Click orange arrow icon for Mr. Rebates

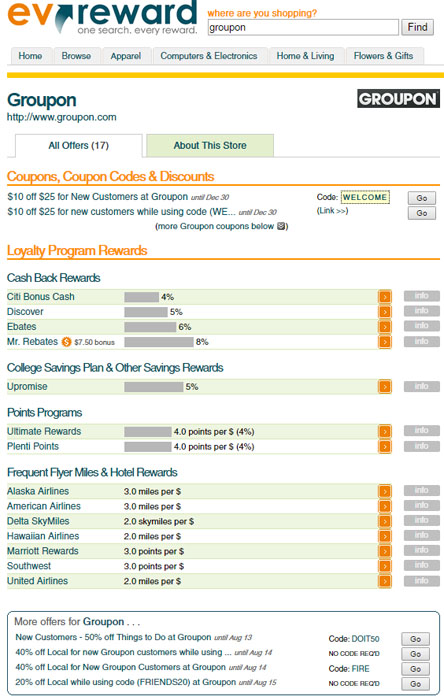point(385,342)
